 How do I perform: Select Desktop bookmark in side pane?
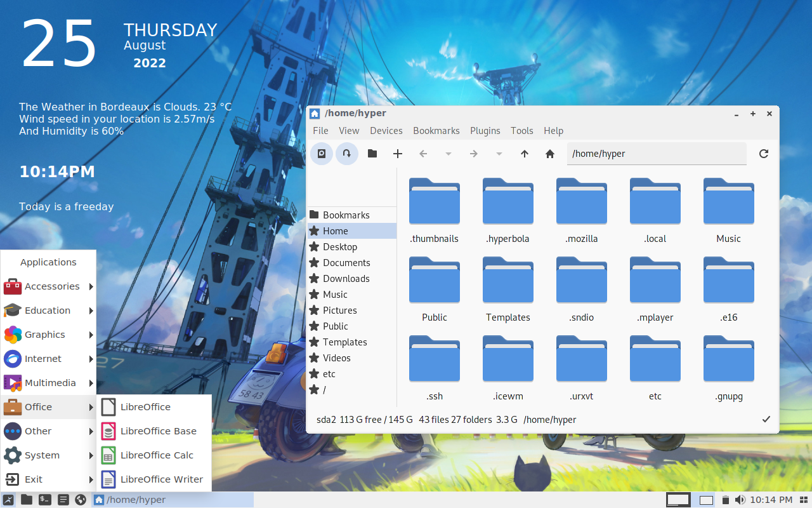[352, 247]
